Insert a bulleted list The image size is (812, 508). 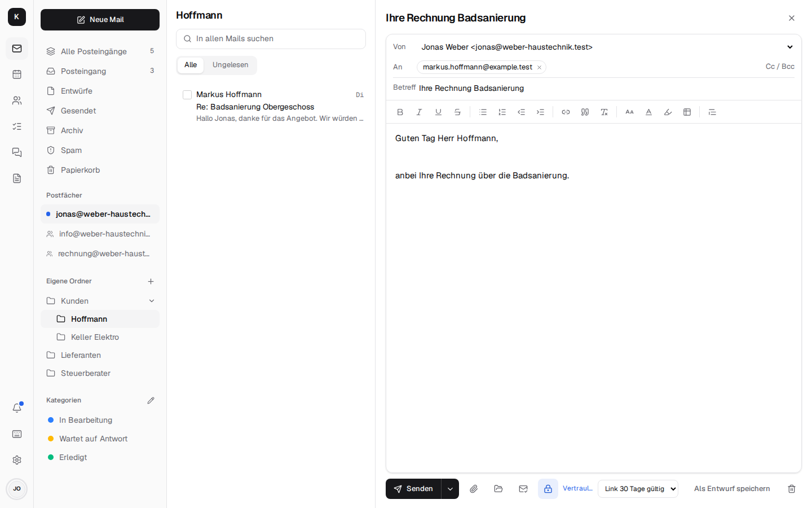[x=483, y=112]
